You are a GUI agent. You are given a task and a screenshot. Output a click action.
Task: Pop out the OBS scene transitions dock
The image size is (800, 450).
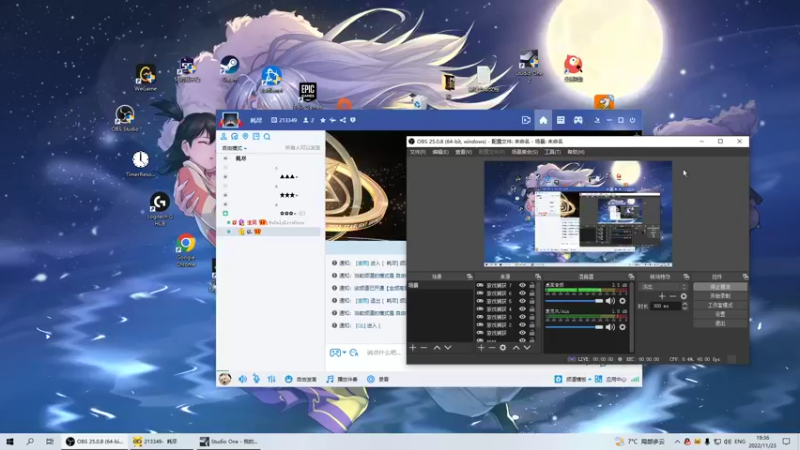click(x=686, y=277)
